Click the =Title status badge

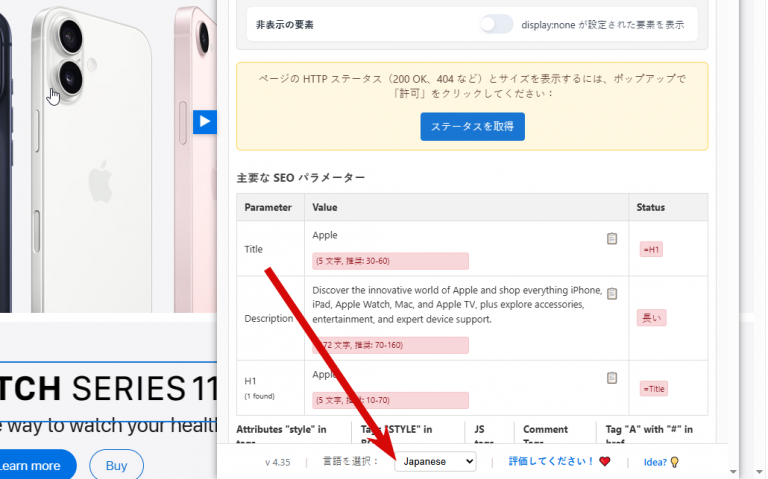tap(653, 389)
